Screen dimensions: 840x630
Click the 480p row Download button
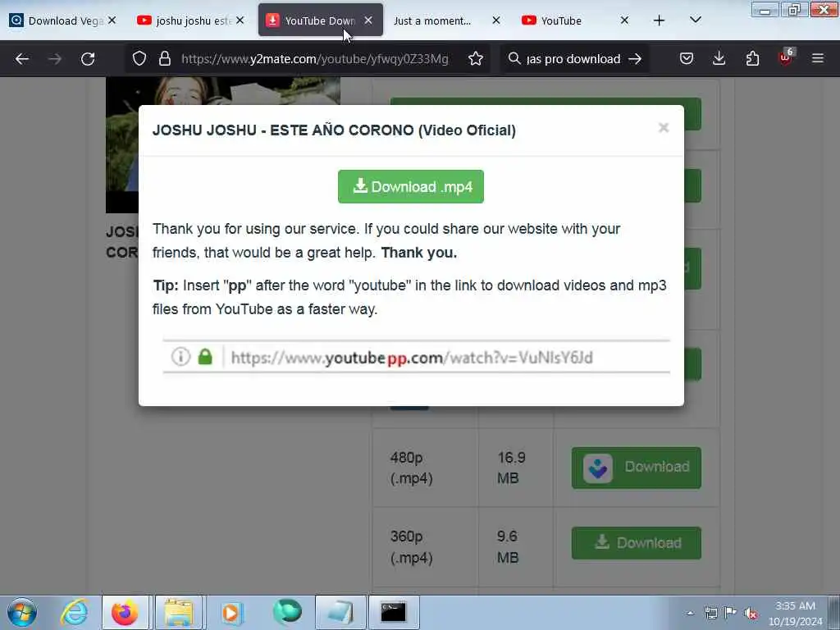[x=636, y=468]
